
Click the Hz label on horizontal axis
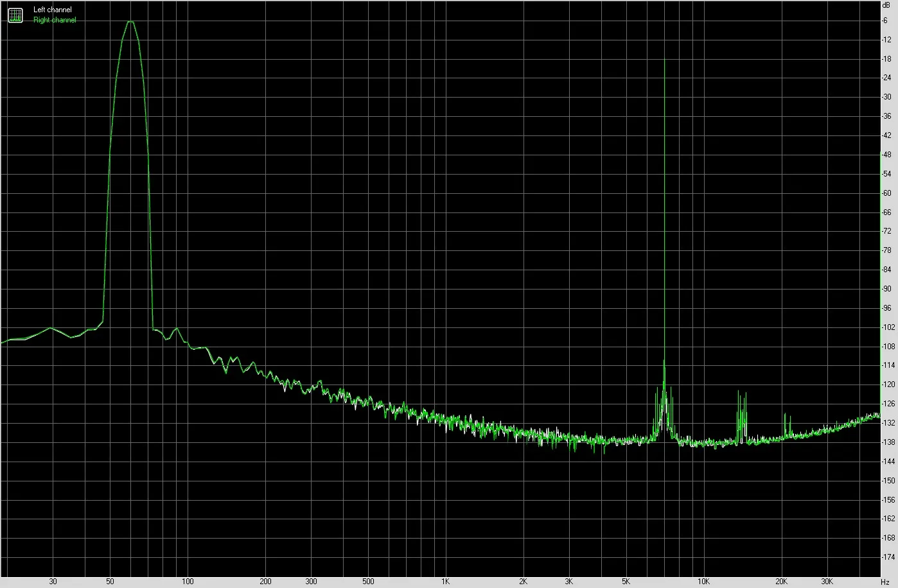885,582
